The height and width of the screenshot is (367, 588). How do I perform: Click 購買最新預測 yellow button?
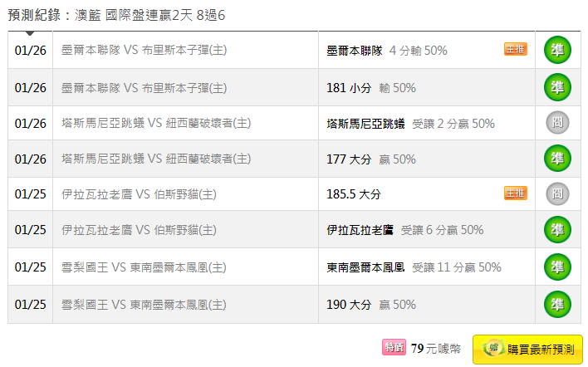(527, 349)
